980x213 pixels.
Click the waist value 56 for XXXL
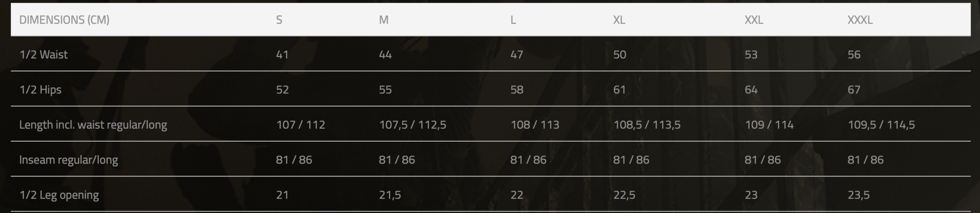click(x=854, y=55)
